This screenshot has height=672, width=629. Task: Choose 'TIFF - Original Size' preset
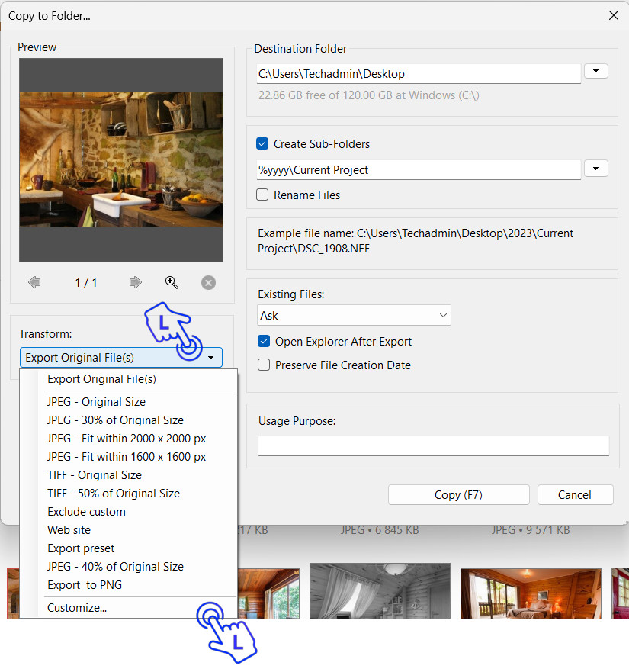(95, 475)
